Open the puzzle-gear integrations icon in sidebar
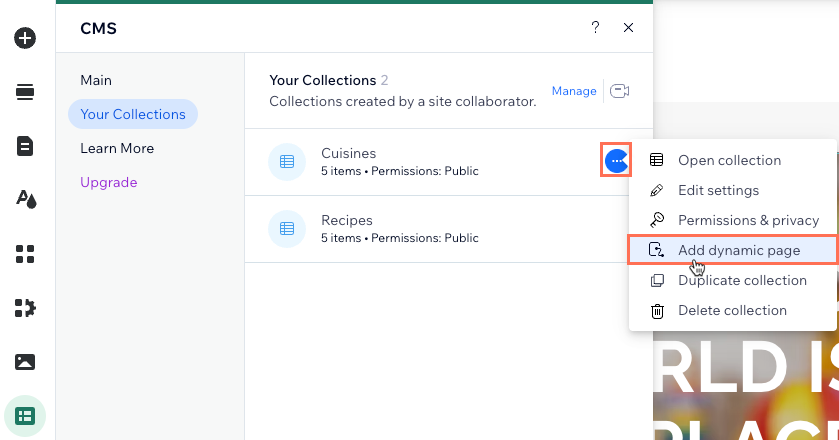Image resolution: width=839 pixels, height=440 pixels. tap(25, 308)
